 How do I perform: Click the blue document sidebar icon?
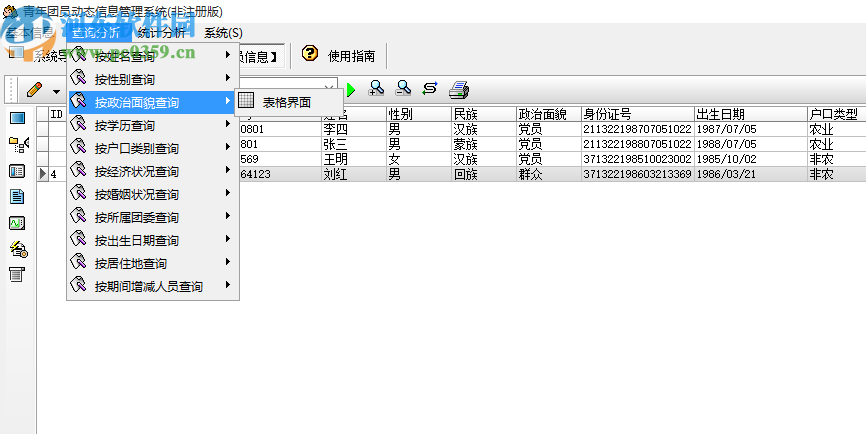(17, 197)
